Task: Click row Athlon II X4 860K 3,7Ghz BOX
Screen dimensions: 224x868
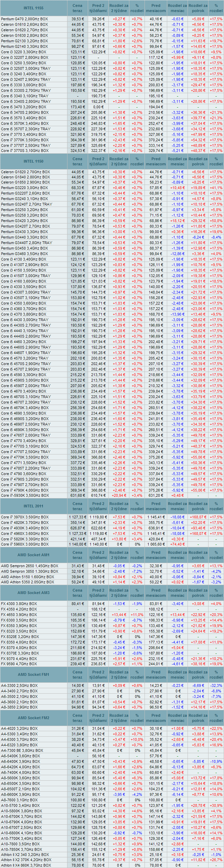Action: [x=112, y=865]
